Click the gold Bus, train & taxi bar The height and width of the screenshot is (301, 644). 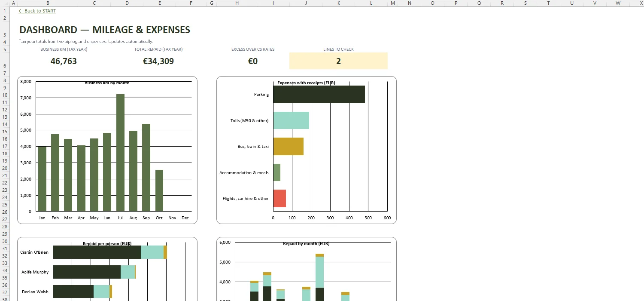(x=289, y=146)
